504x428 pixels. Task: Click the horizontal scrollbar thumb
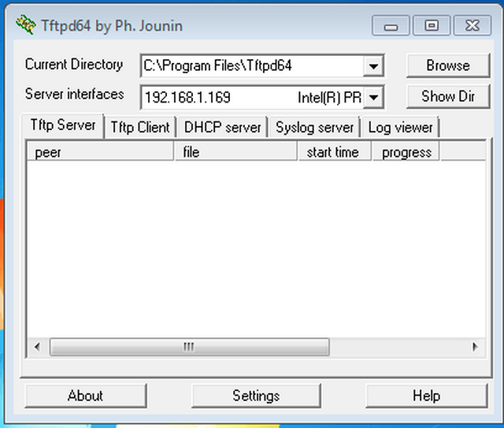[x=190, y=347]
